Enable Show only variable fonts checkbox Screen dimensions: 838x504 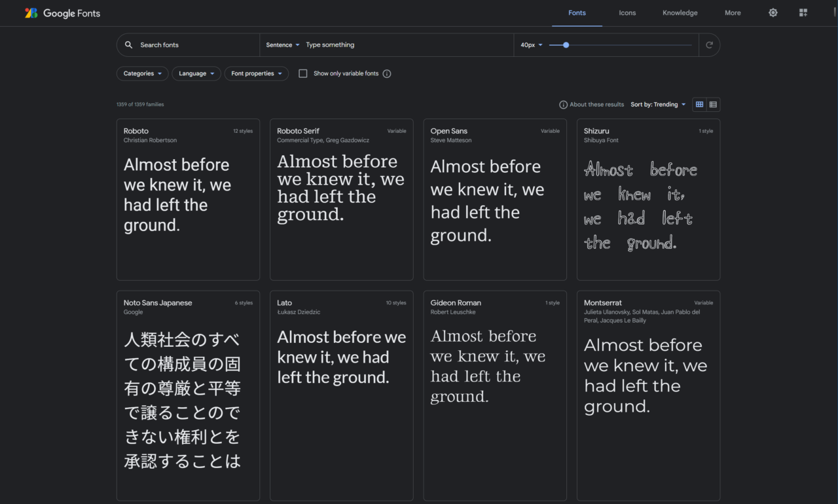(303, 74)
